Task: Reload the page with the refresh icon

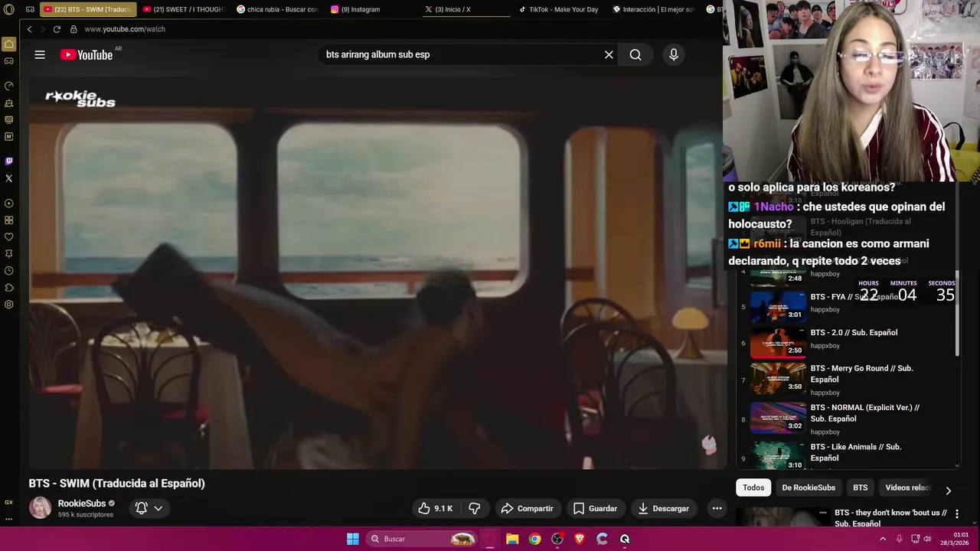Action: (x=57, y=29)
